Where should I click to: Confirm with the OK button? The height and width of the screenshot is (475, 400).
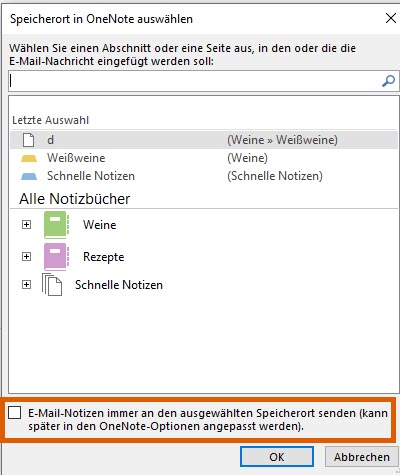tap(277, 457)
